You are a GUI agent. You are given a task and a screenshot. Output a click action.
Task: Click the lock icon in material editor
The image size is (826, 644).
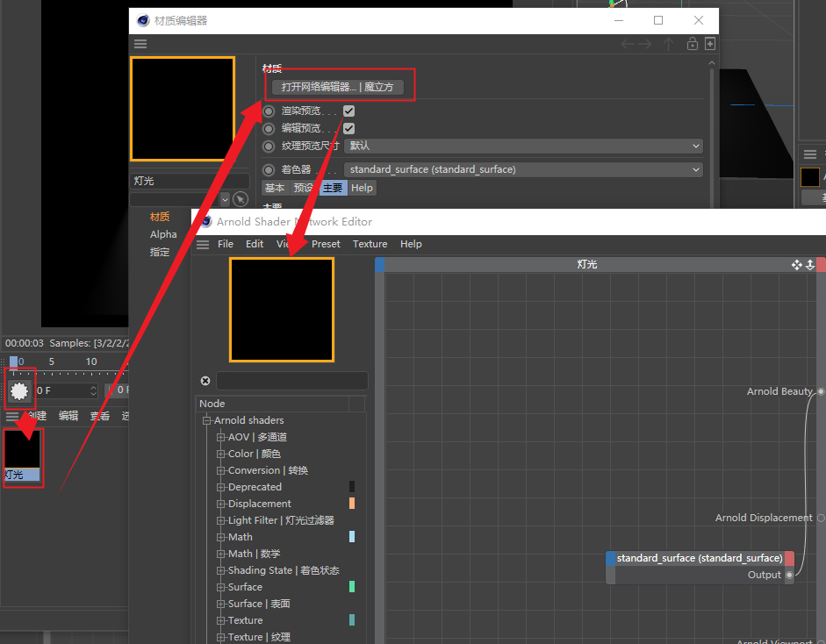[x=693, y=44]
